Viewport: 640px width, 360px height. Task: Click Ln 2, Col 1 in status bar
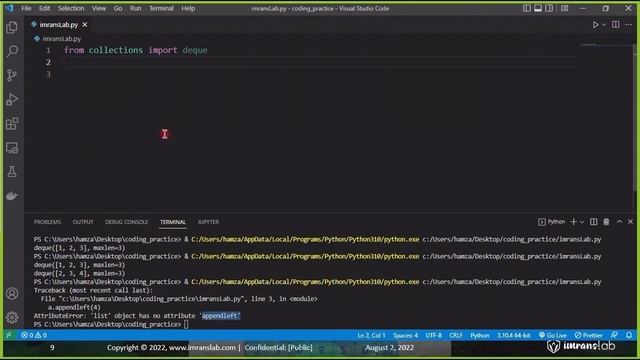[371, 335]
